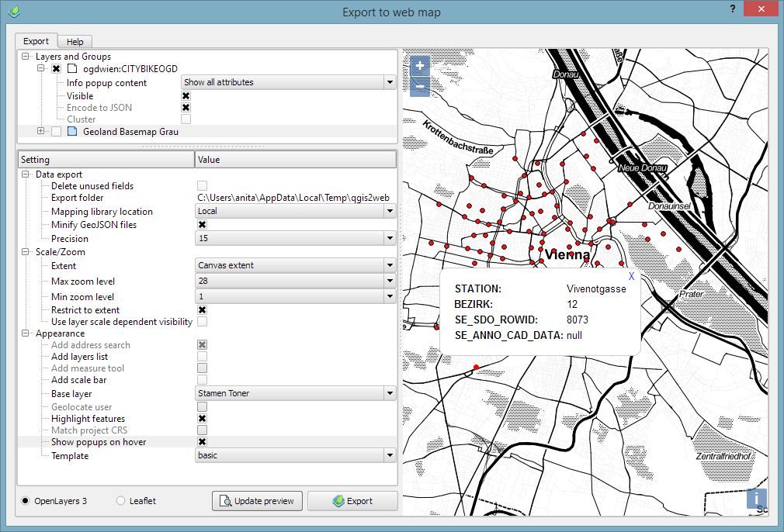Click the Update preview button
The width and height of the screenshot is (784, 532).
click(x=257, y=500)
